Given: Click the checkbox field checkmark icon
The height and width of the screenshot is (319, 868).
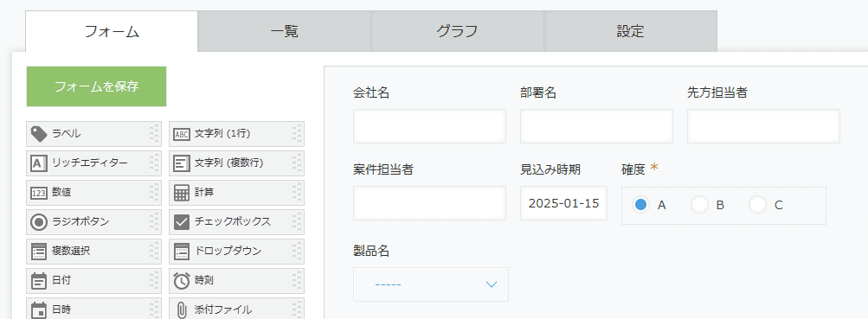Looking at the screenshot, I should (x=182, y=222).
